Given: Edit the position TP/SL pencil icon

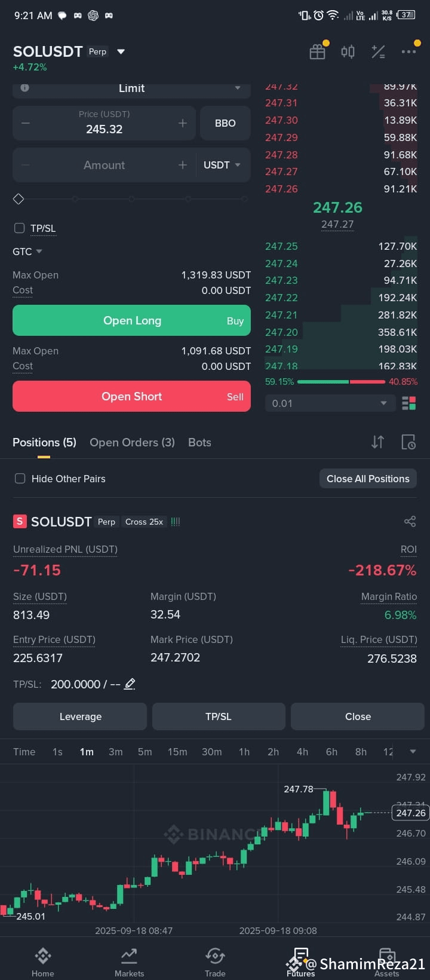Looking at the screenshot, I should (130, 684).
